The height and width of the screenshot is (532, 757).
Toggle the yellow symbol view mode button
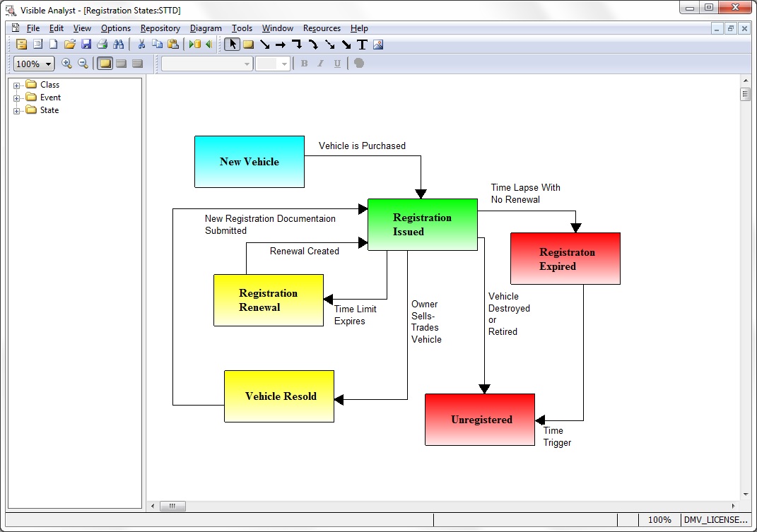(x=105, y=64)
